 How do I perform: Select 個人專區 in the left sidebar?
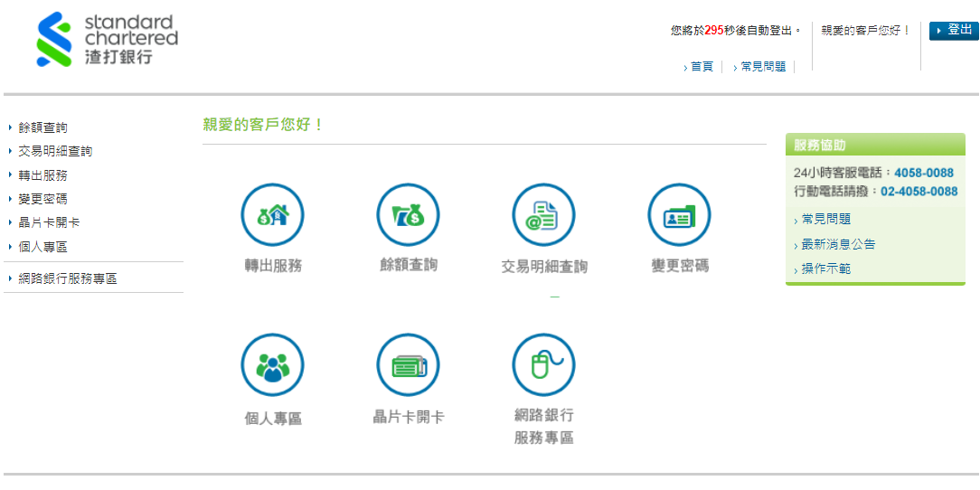42,247
